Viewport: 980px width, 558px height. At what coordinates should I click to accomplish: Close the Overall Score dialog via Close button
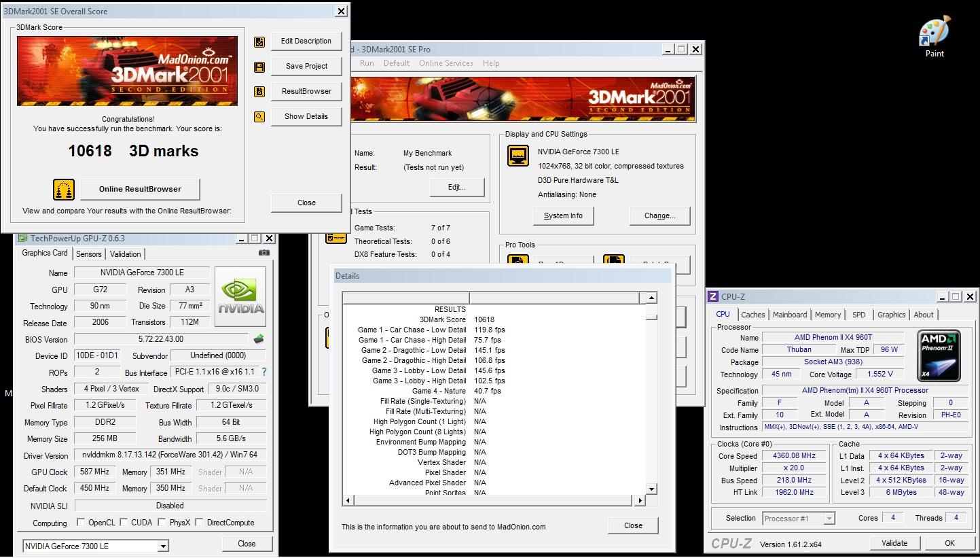(306, 203)
